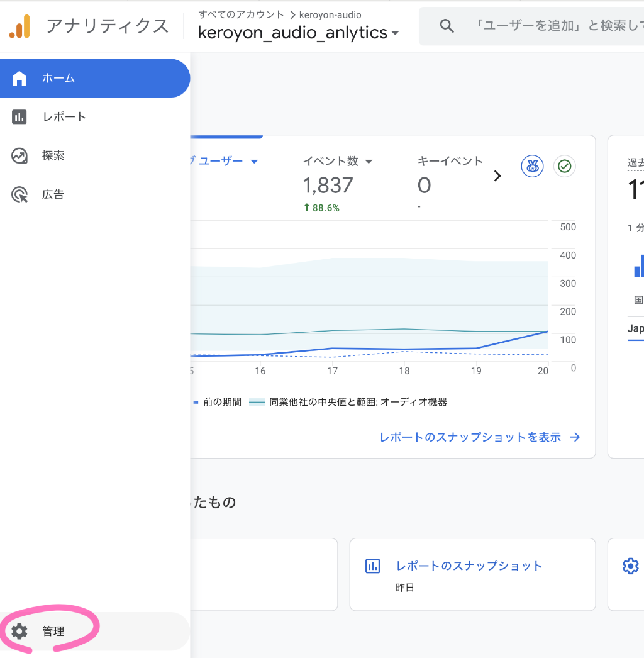
Task: Click the Admin gear icon
Action: tap(19, 631)
